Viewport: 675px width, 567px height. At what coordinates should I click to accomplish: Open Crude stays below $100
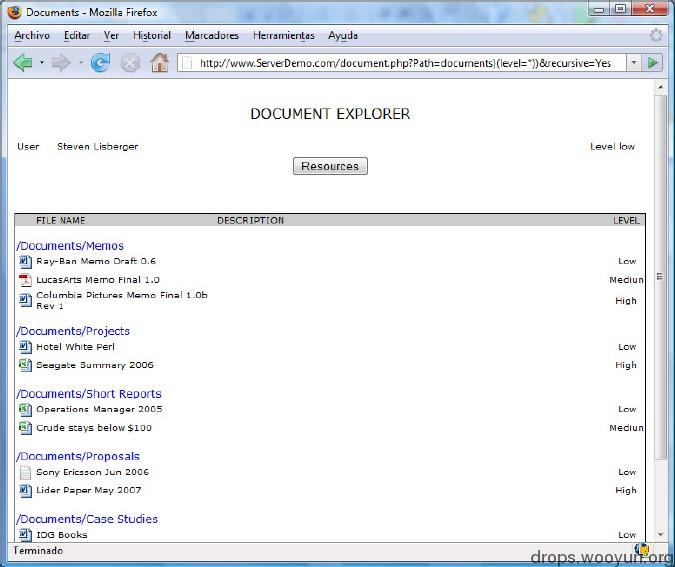(94, 428)
